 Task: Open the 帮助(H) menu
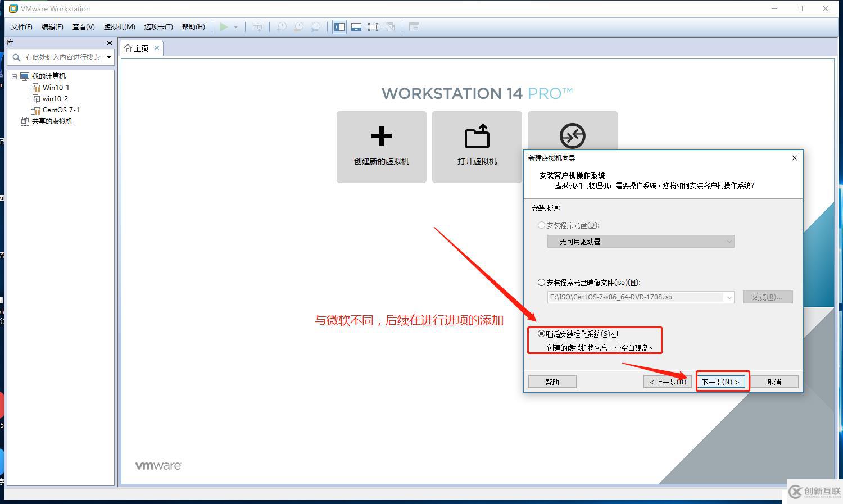(x=193, y=27)
